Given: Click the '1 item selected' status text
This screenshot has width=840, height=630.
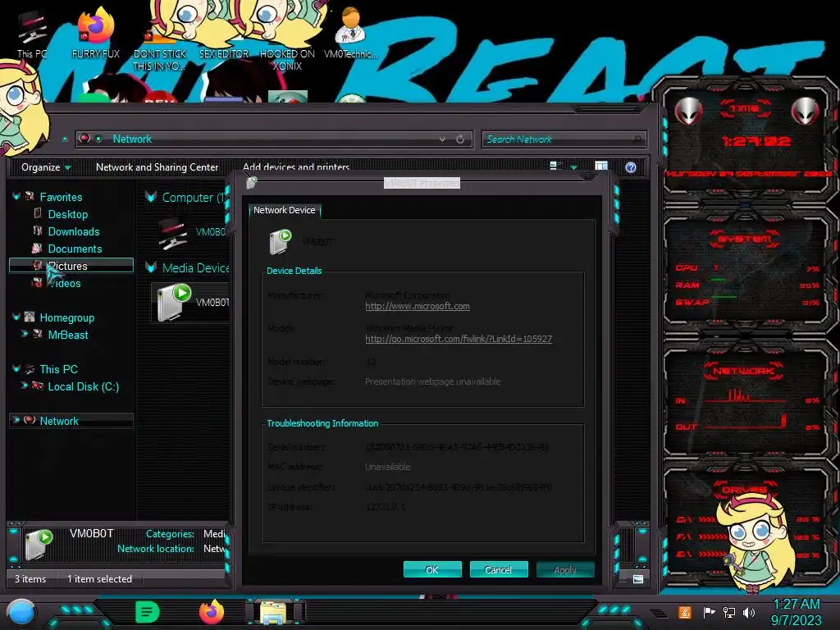Looking at the screenshot, I should point(99,578).
